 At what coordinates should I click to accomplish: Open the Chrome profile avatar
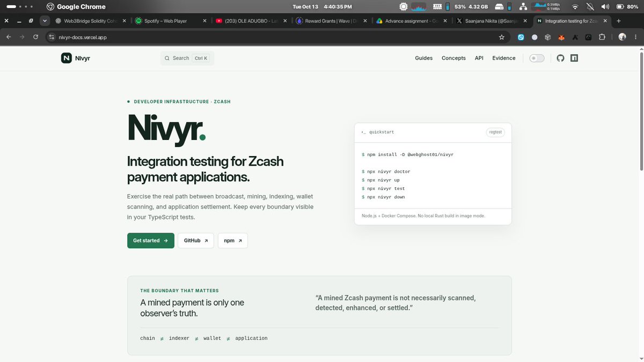click(x=622, y=37)
